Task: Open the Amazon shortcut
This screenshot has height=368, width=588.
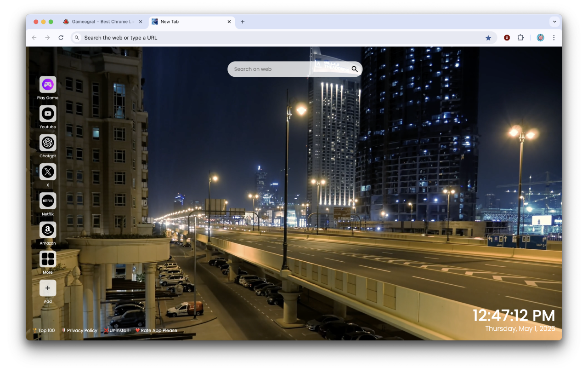Action: coord(48,230)
